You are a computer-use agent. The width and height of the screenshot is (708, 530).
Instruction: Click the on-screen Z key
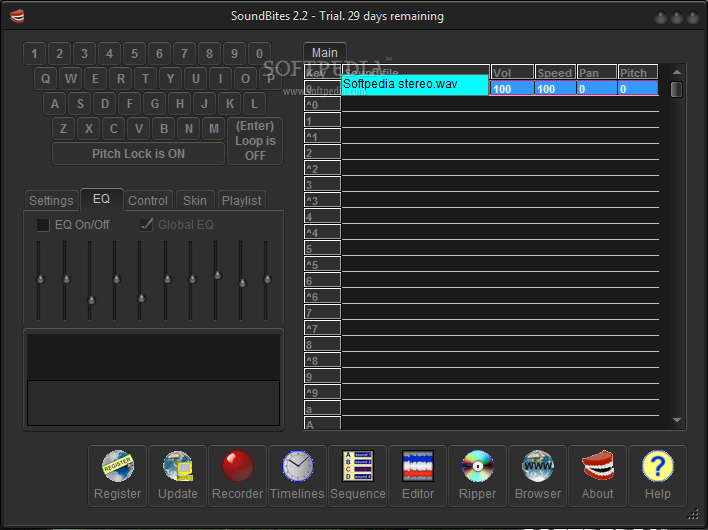pos(64,129)
